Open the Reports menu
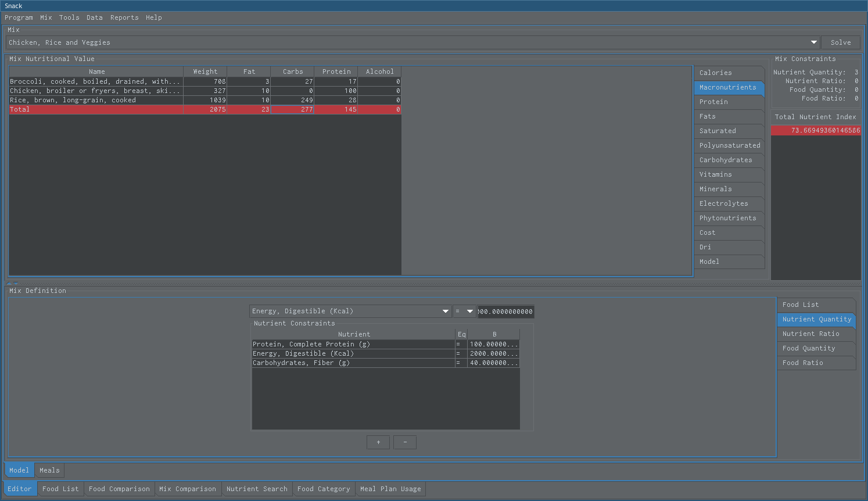Image resolution: width=868 pixels, height=501 pixels. pyautogui.click(x=124, y=17)
